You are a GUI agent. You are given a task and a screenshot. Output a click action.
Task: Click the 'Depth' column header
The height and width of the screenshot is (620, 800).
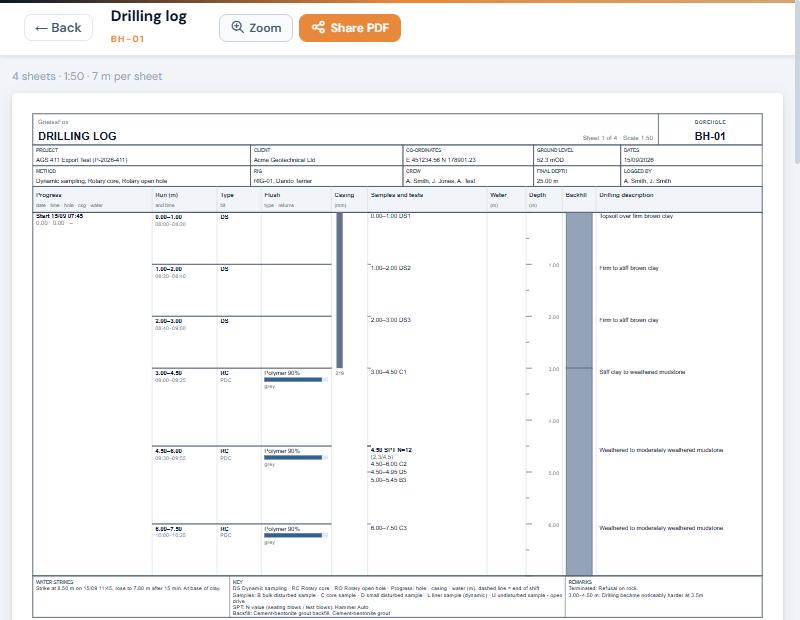point(537,195)
